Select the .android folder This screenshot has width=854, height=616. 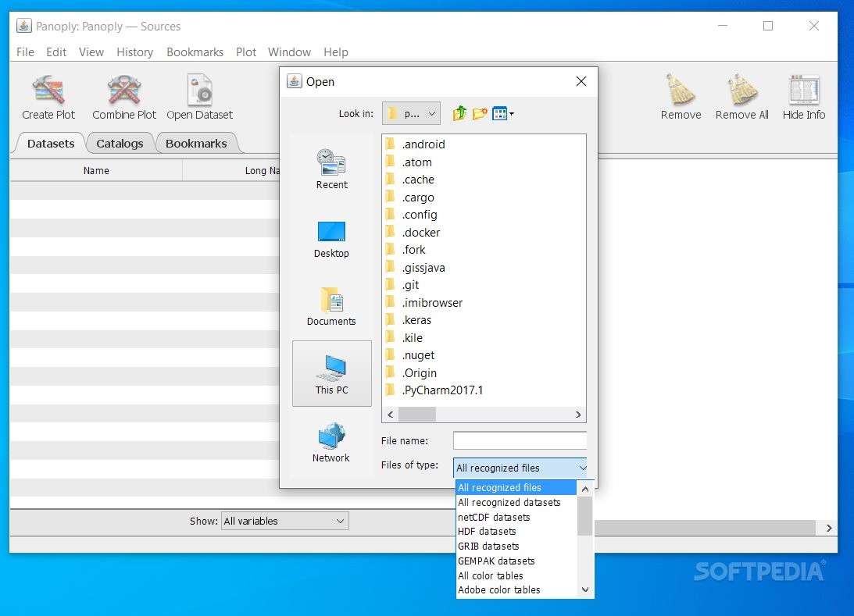pos(416,144)
